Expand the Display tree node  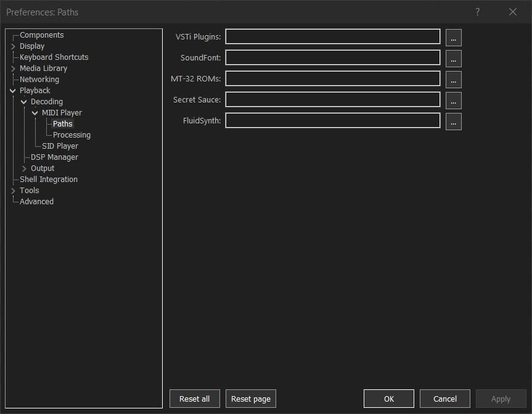[13, 46]
